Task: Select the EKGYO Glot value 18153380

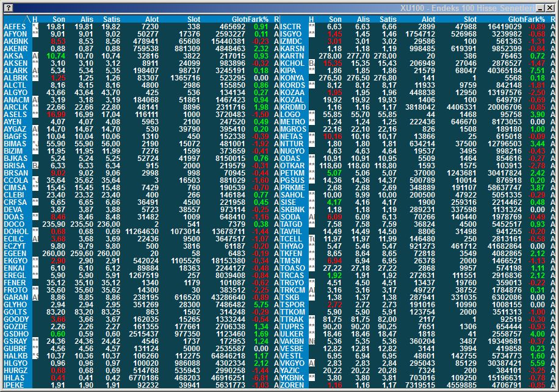Action: pos(228,260)
